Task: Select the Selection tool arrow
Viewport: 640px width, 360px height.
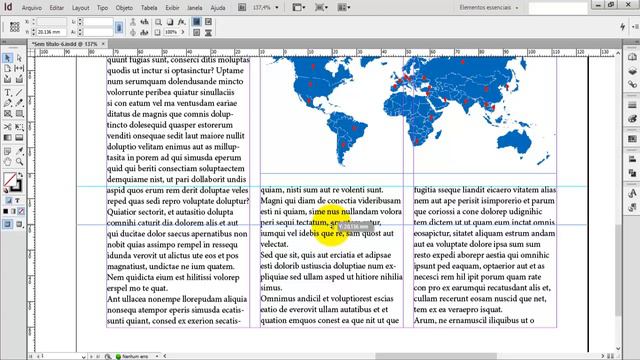Action: (x=7, y=58)
